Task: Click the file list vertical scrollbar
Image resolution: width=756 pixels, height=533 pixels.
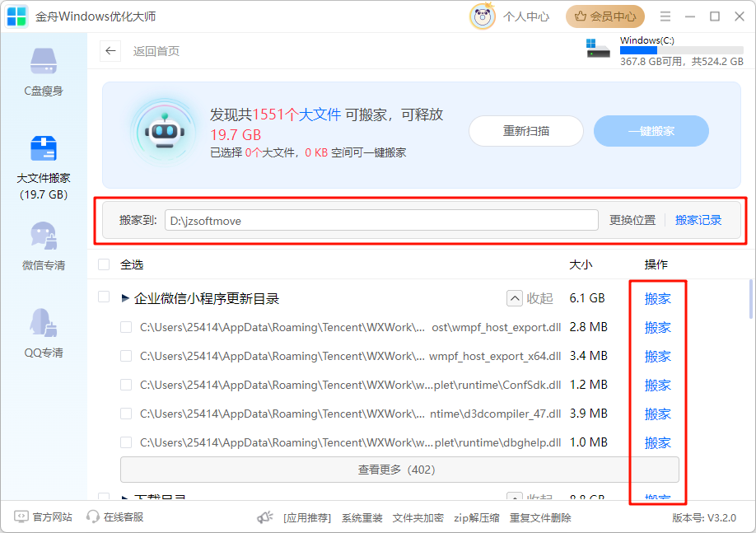Action: [x=751, y=299]
